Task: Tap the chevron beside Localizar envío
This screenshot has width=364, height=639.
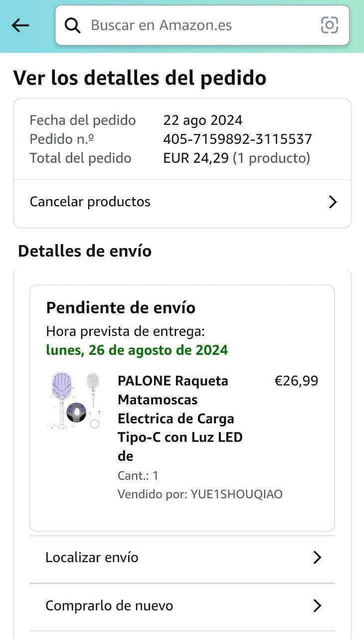Action: pos(317,557)
